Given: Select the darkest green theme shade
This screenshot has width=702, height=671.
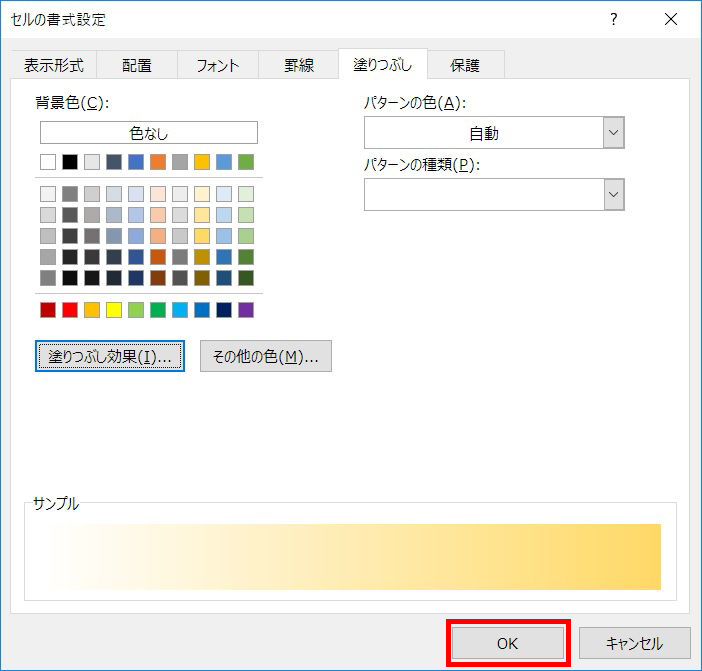Looking at the screenshot, I should click(x=246, y=278).
